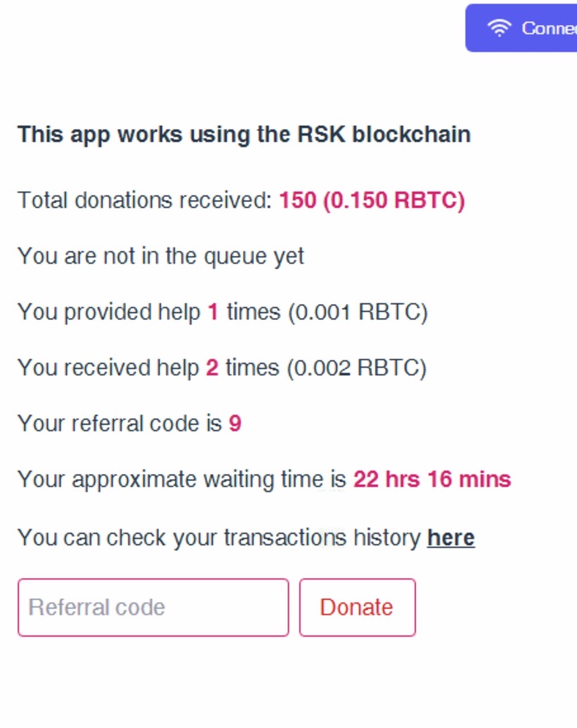Click the You provided help label
Image resolution: width=577 pixels, height=728 pixels.
click(x=109, y=312)
